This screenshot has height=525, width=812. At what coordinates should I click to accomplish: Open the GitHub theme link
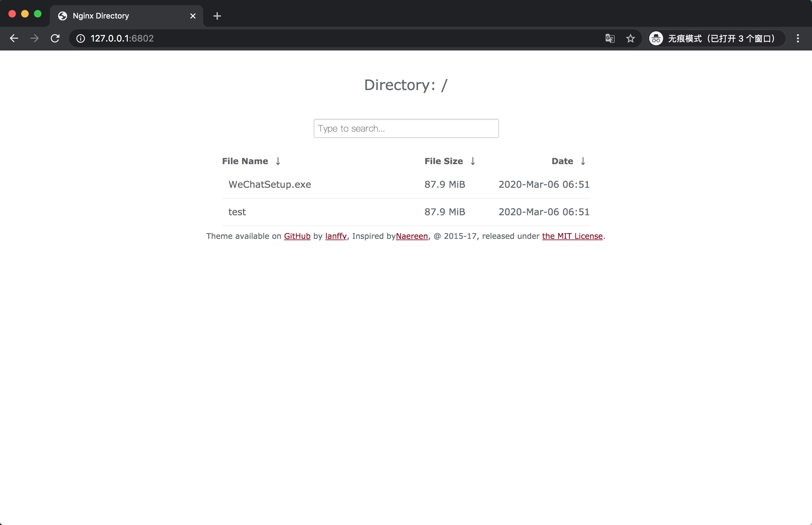(297, 236)
